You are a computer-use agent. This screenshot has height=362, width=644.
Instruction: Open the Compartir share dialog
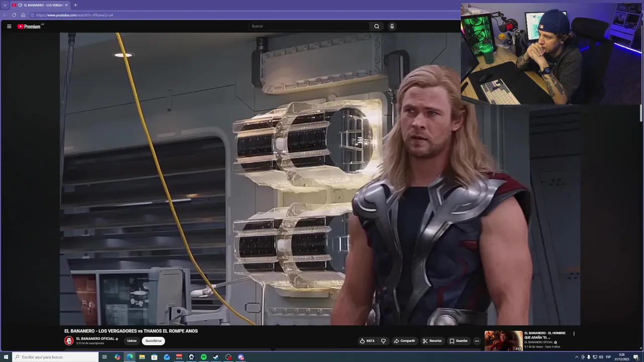point(405,341)
